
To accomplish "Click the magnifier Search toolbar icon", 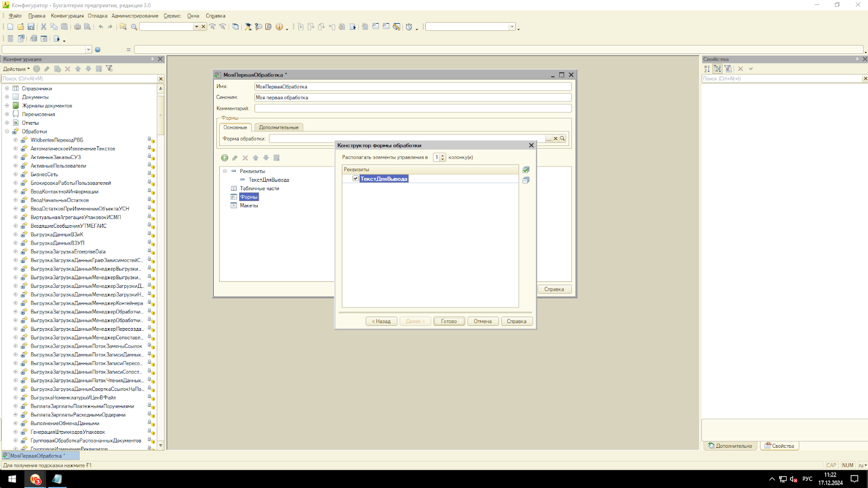I will point(134,27).
